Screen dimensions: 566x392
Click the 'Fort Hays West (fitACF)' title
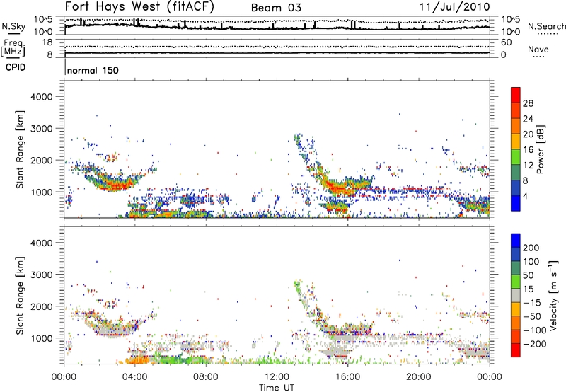(x=139, y=6)
